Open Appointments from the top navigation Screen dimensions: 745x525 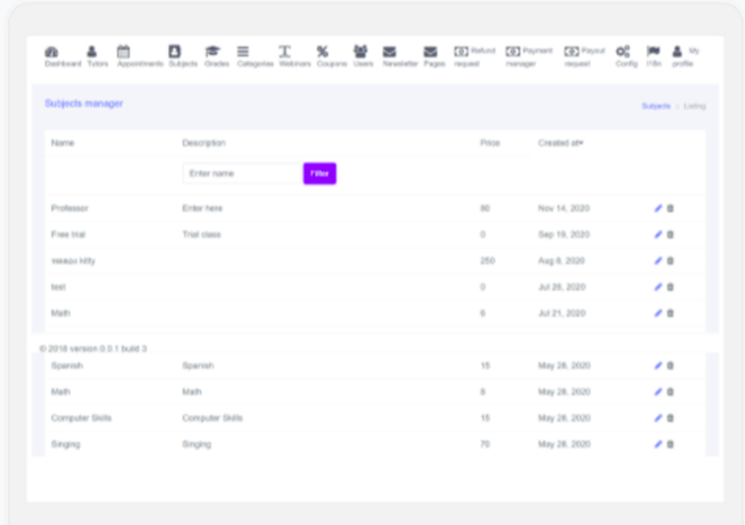[139, 56]
